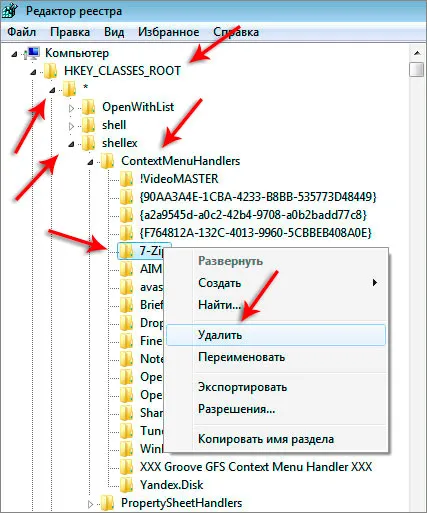
Task: Select the OpenWithList folder icon
Action: pos(89,107)
